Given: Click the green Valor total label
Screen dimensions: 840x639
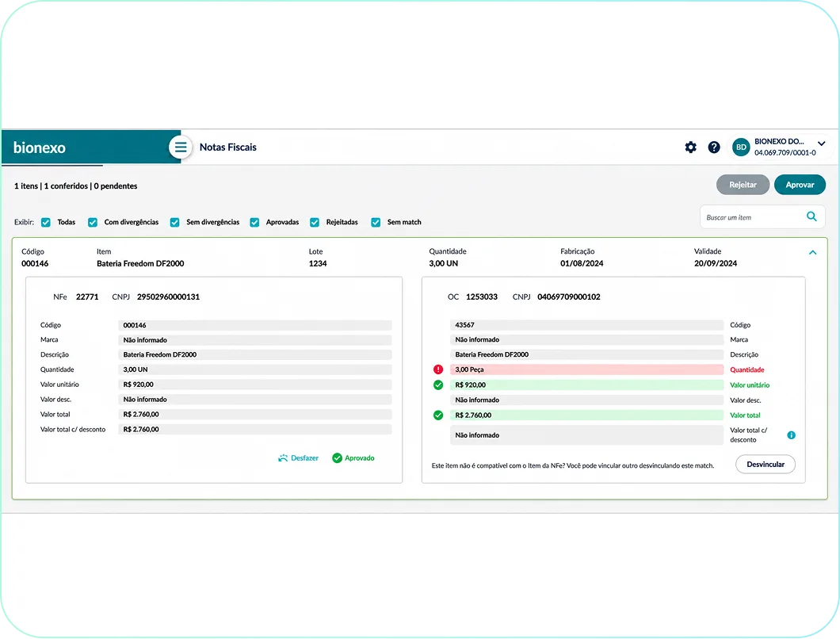Looking at the screenshot, I should point(745,415).
